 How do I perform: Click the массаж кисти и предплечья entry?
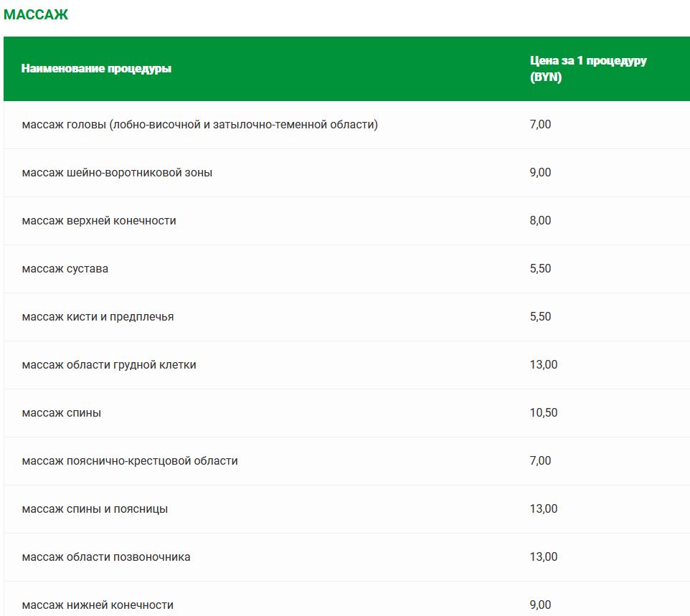98,317
